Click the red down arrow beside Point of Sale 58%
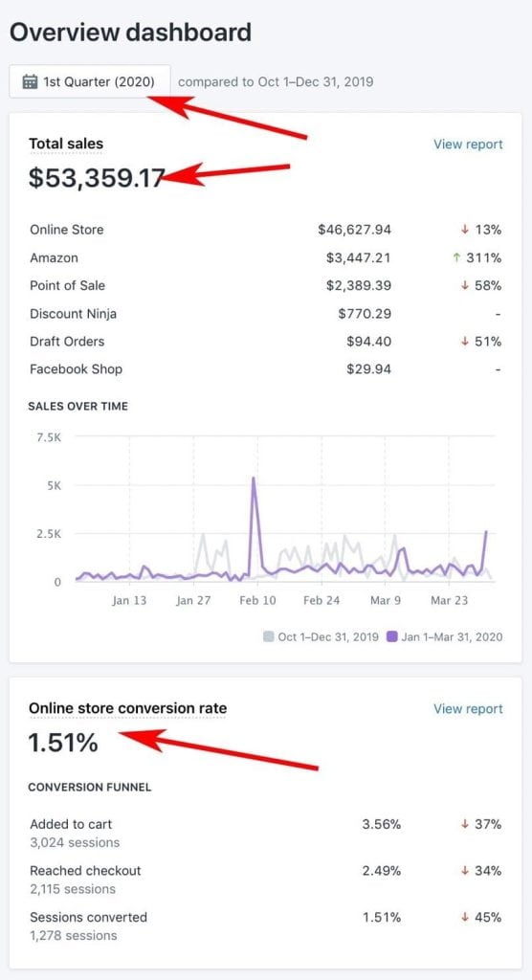This screenshot has width=532, height=980. click(x=464, y=285)
